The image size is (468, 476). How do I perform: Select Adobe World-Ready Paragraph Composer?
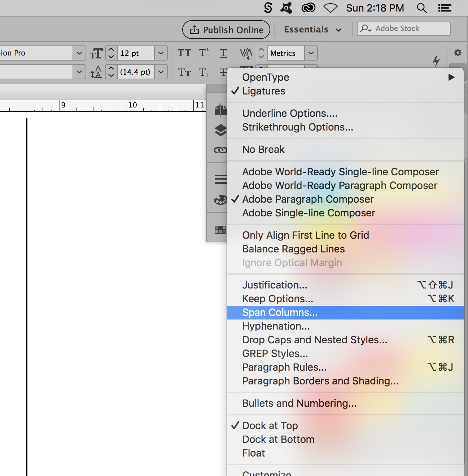pos(345,185)
